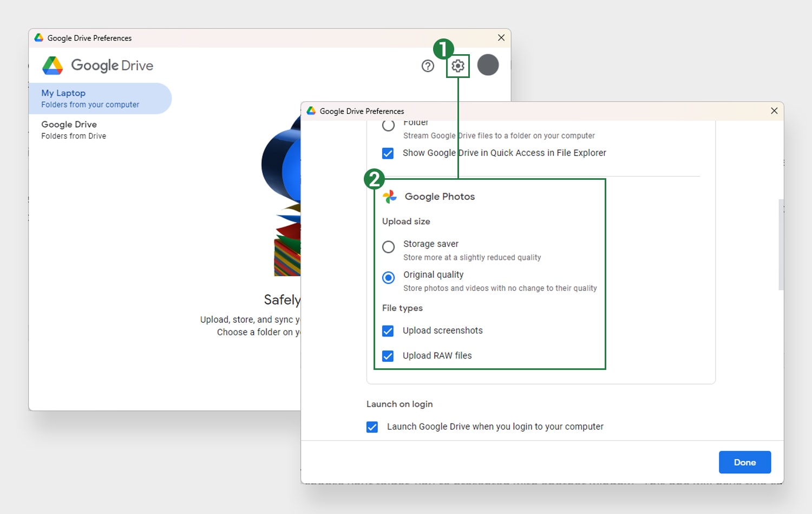812x514 pixels.
Task: Disable Show Google Drive in Quick Access
Action: pos(388,153)
